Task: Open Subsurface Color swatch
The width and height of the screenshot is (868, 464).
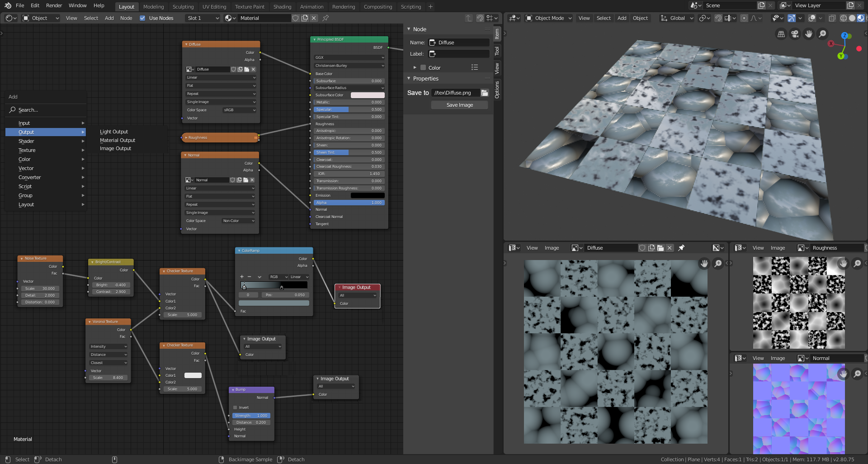Action: point(368,95)
